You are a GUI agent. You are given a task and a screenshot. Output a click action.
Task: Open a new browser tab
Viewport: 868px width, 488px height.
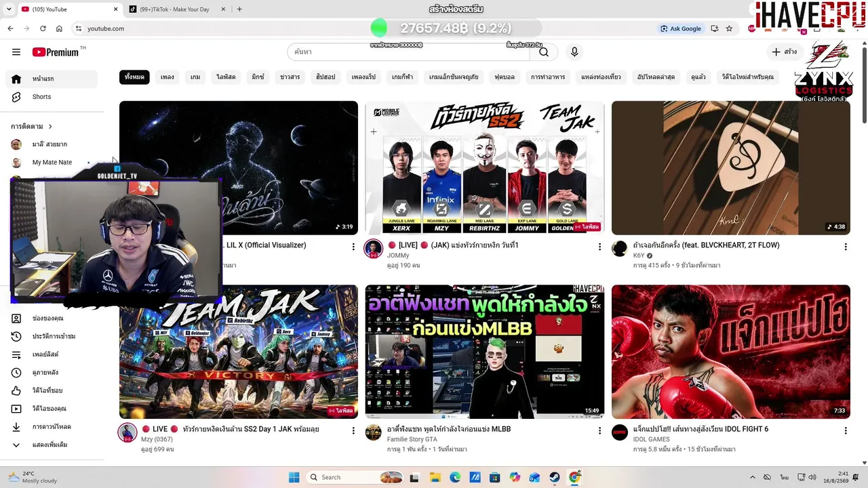tap(239, 9)
